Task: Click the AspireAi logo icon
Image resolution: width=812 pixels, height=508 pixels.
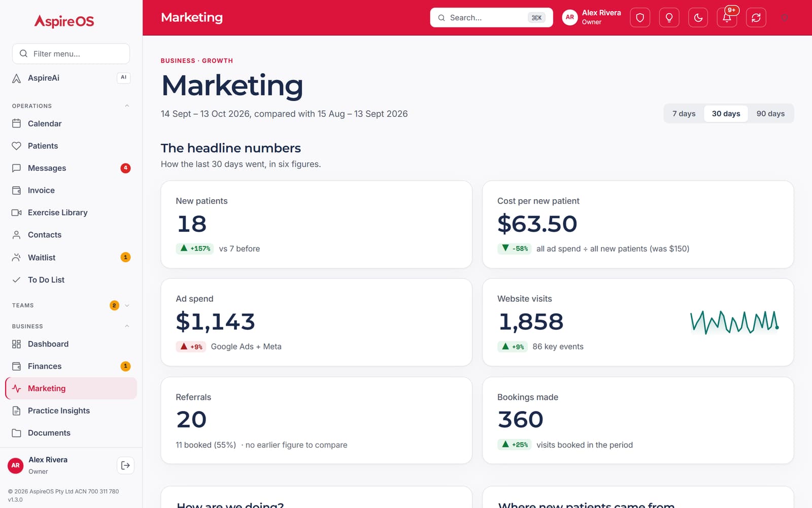Action: pos(17,78)
